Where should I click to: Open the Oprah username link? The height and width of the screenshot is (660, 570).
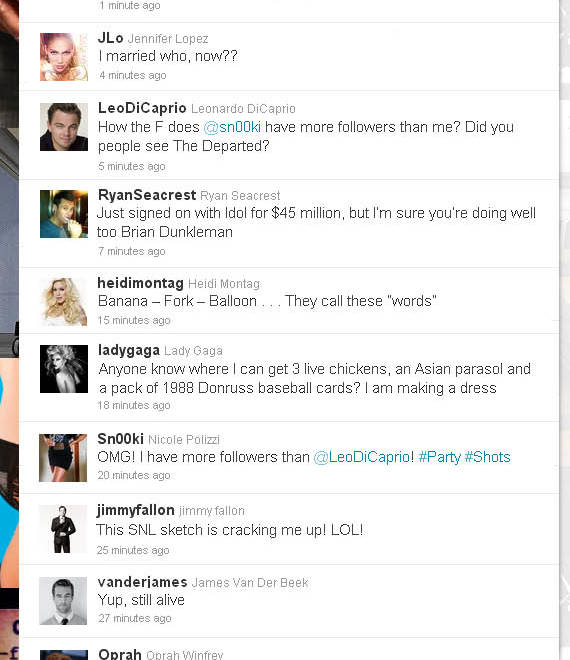pyautogui.click(x=120, y=654)
